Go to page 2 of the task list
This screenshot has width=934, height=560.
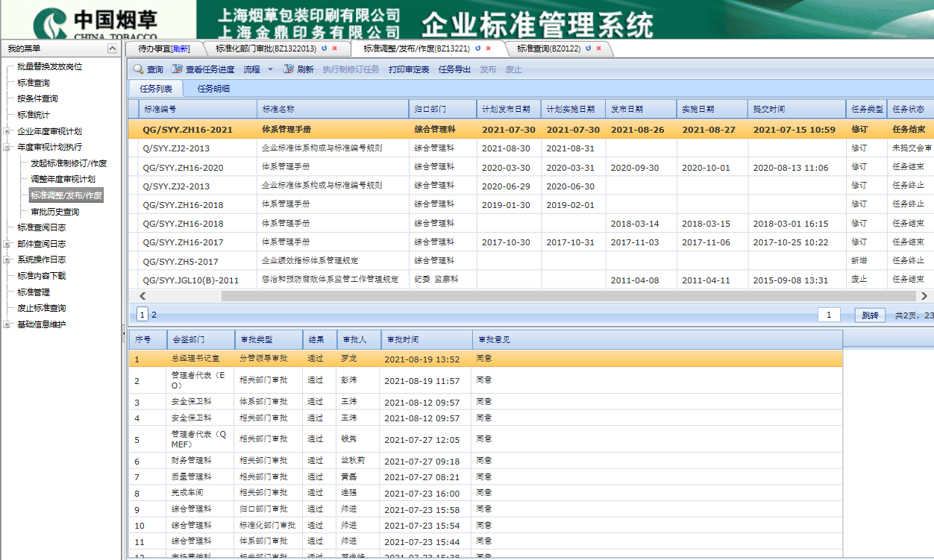[x=154, y=315]
